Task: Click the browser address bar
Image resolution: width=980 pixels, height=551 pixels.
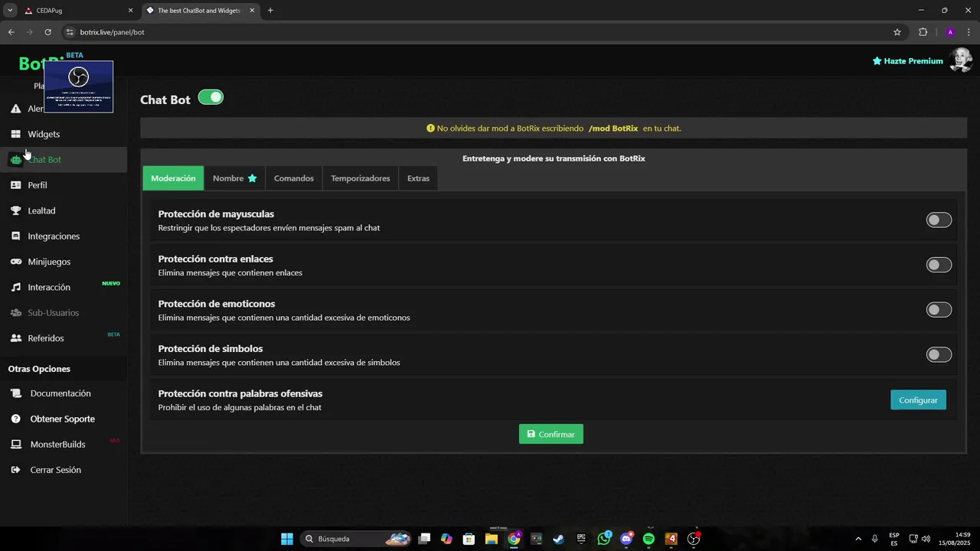Action: [475, 32]
